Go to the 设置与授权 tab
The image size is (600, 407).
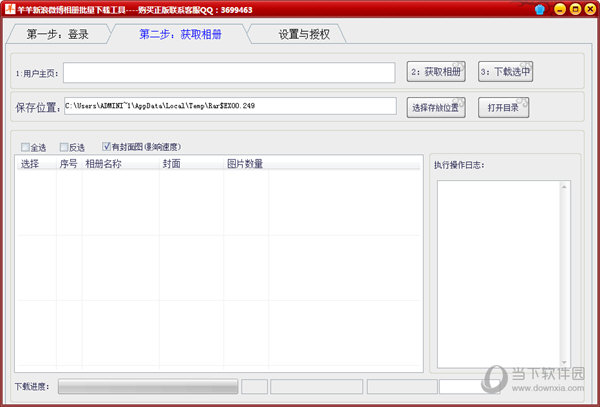pyautogui.click(x=311, y=34)
